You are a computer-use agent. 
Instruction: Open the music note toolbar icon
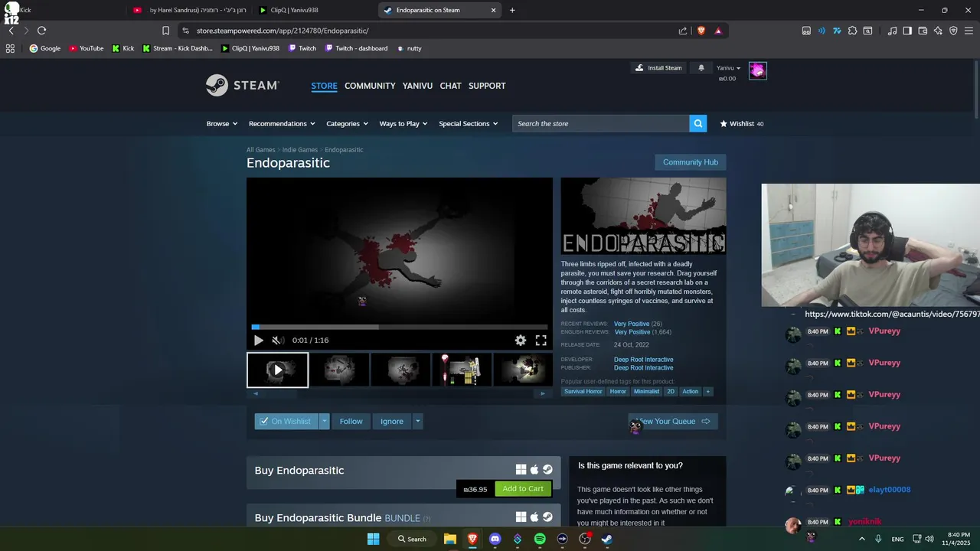tap(892, 31)
